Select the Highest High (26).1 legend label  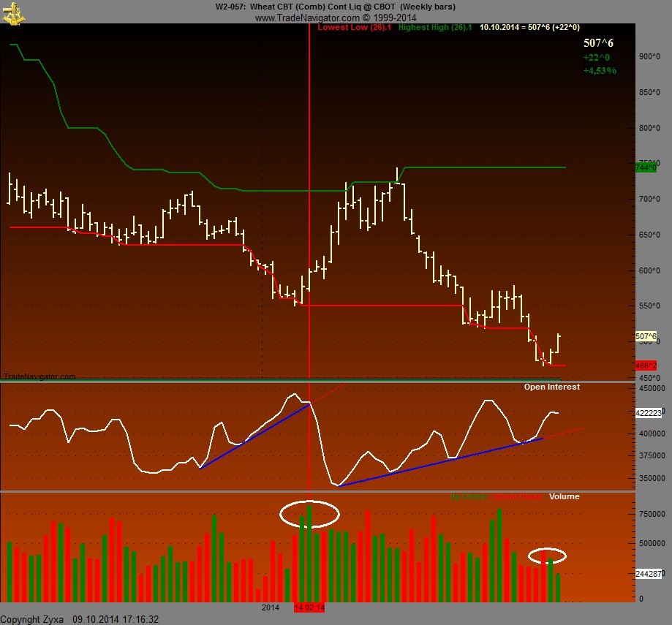click(x=436, y=27)
